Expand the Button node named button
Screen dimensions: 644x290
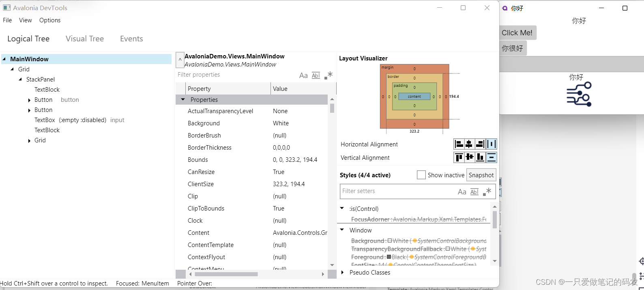[29, 100]
